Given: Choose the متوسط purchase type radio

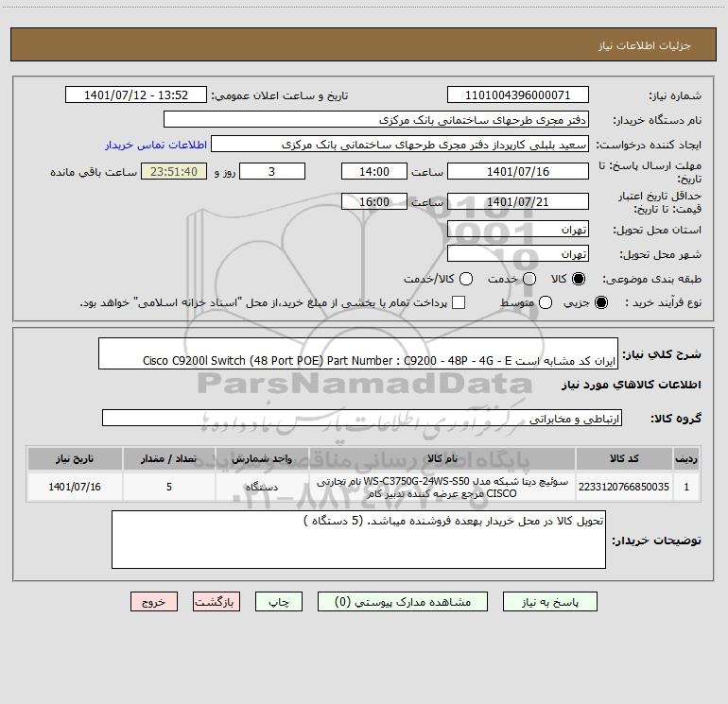Looking at the screenshot, I should (546, 302).
